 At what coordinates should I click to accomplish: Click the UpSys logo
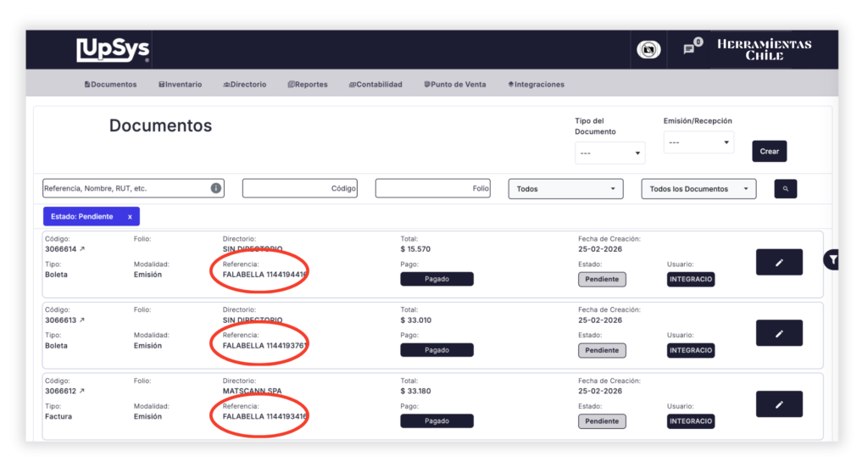[x=113, y=50]
